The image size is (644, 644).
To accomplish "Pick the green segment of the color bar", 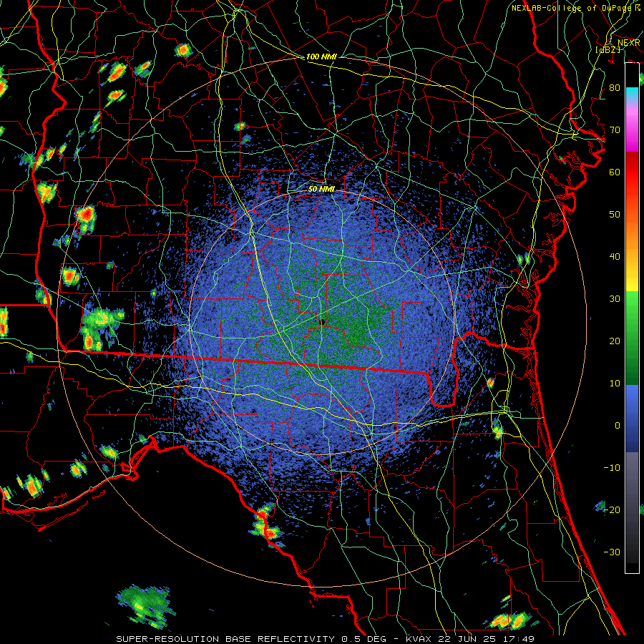I will (x=632, y=338).
